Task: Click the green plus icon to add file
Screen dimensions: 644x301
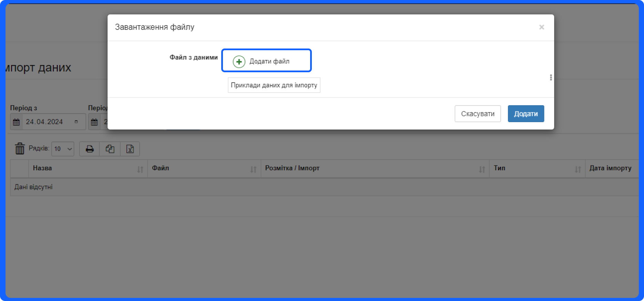Action: (x=239, y=62)
